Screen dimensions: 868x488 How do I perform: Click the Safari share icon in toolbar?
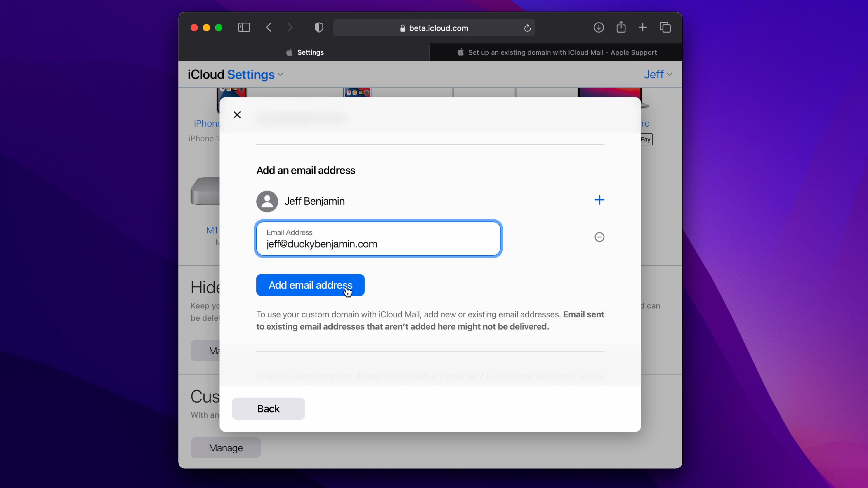tap(620, 27)
